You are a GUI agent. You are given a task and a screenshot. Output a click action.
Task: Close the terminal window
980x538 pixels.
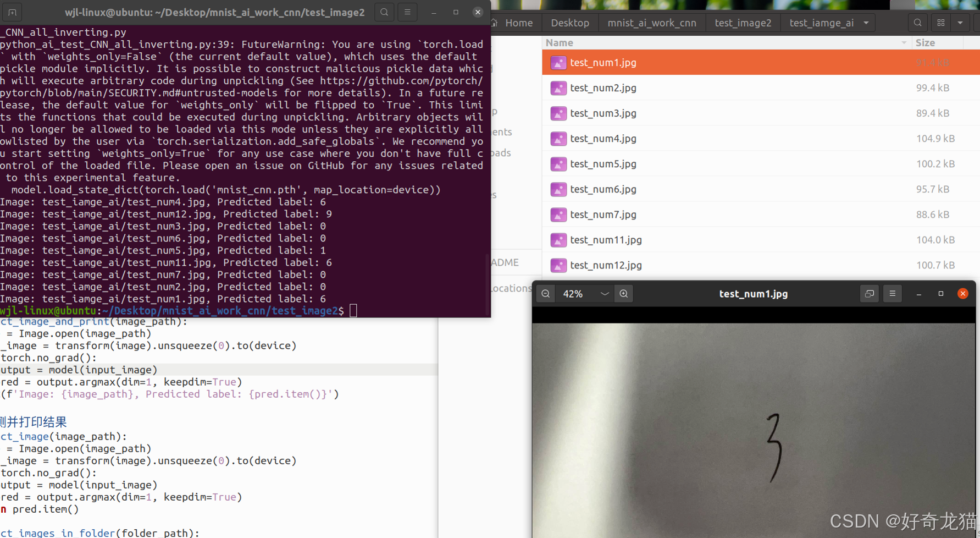pos(478,12)
